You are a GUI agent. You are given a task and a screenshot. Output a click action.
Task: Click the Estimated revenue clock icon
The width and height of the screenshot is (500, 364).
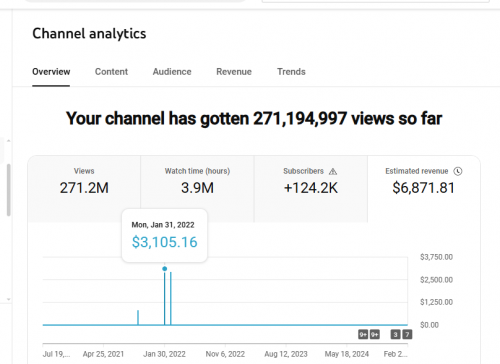point(458,171)
